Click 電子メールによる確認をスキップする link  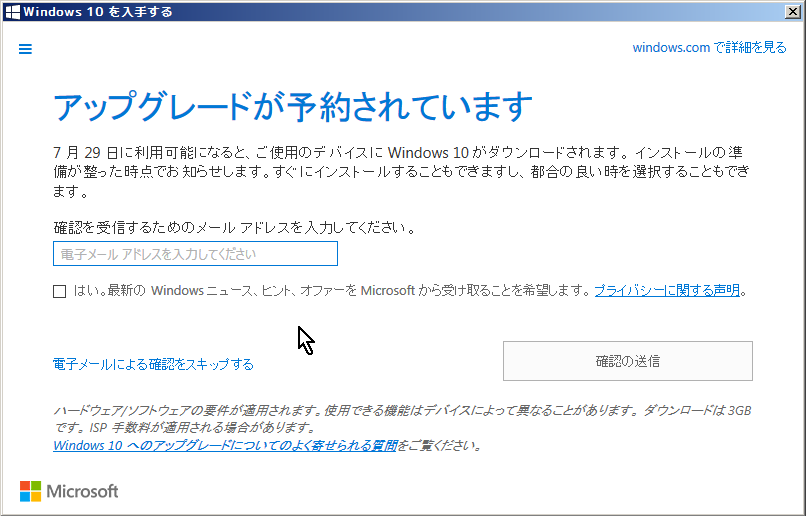coord(153,364)
